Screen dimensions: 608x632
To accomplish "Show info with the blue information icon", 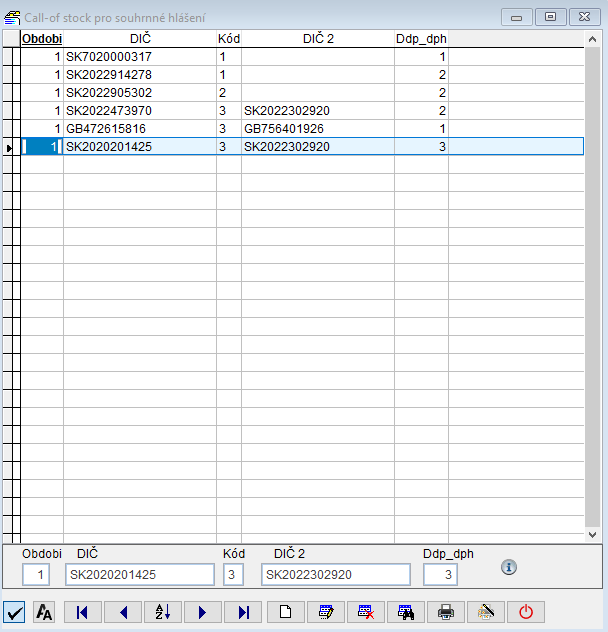I will (509, 567).
